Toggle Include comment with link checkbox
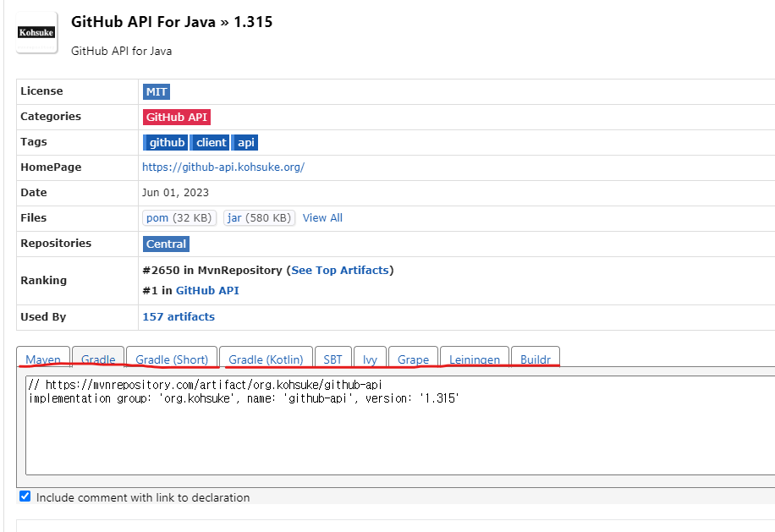Image resolution: width=775 pixels, height=532 pixels. tap(25, 496)
